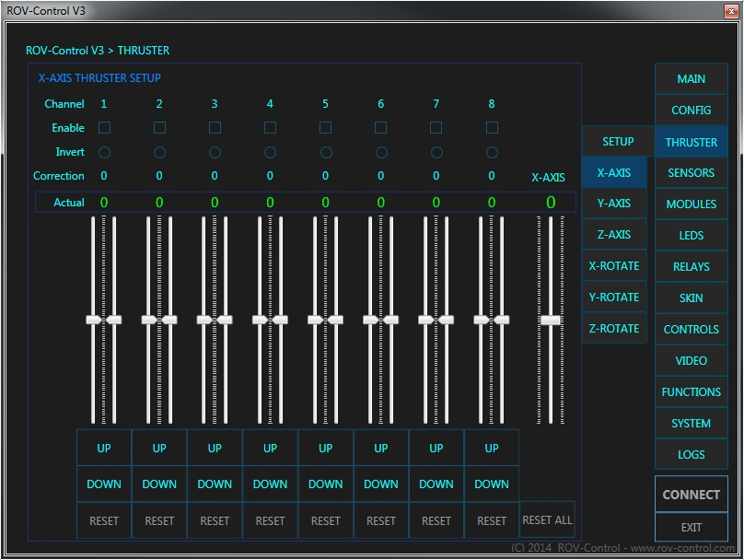The image size is (744, 560).
Task: Switch to the Y-AXIS tab
Action: click(614, 204)
